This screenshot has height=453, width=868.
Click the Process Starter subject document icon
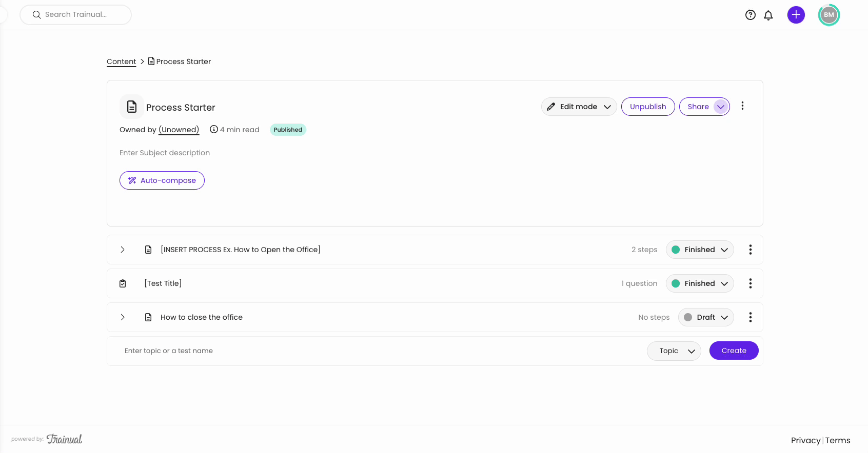coord(132,107)
